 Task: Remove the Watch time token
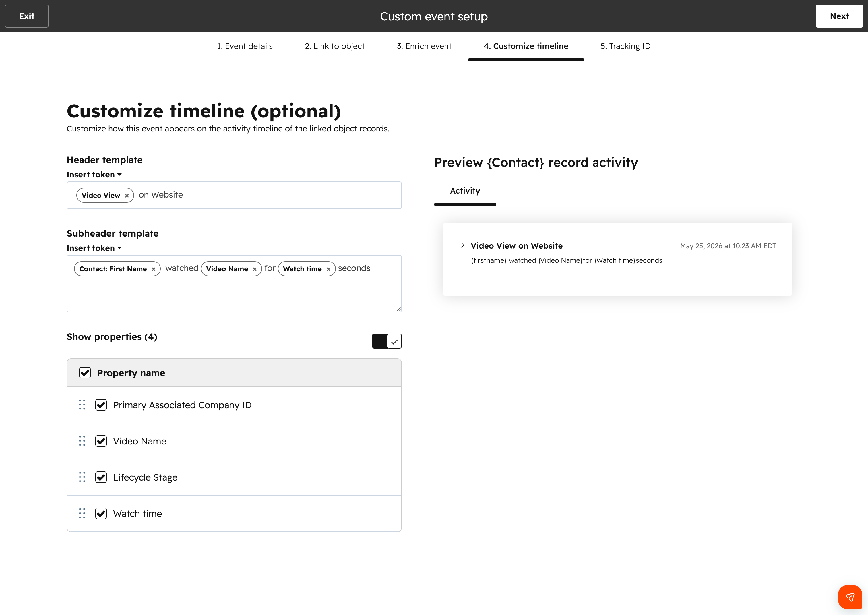click(x=328, y=269)
